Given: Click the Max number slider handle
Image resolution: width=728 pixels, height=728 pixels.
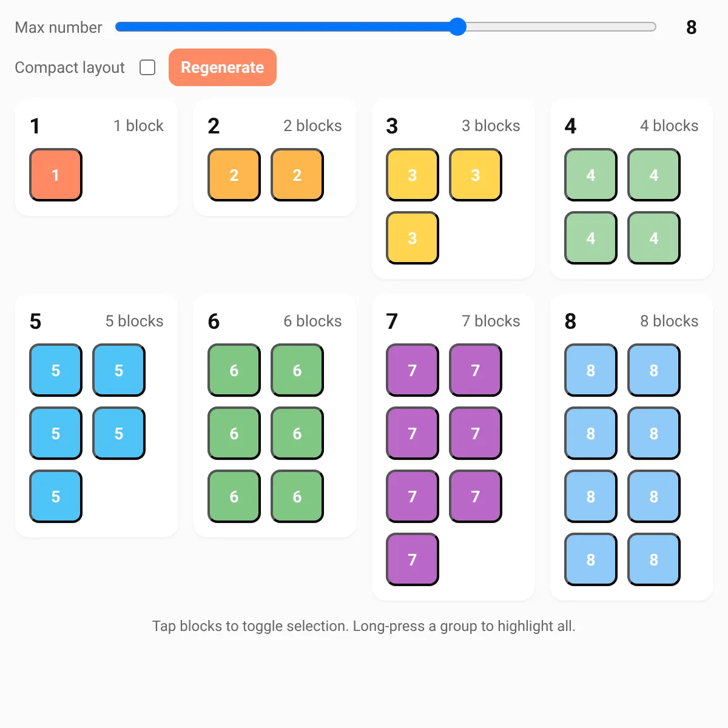Looking at the screenshot, I should [457, 27].
